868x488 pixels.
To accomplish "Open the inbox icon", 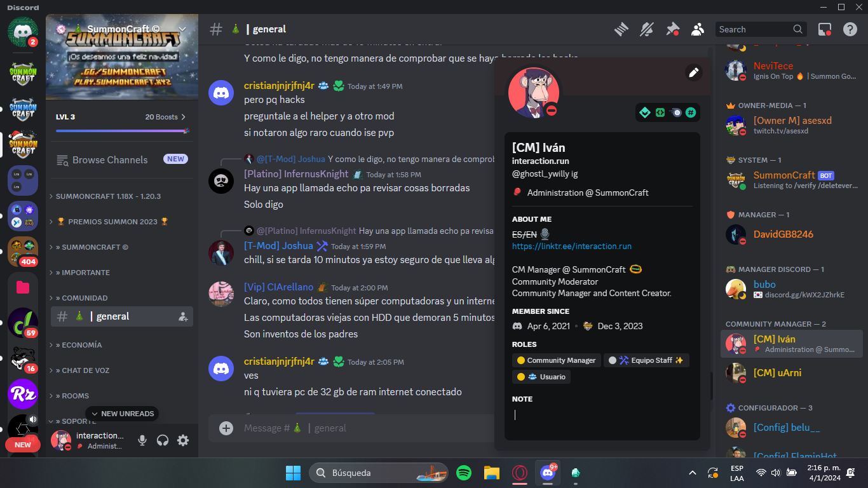I will coord(825,29).
